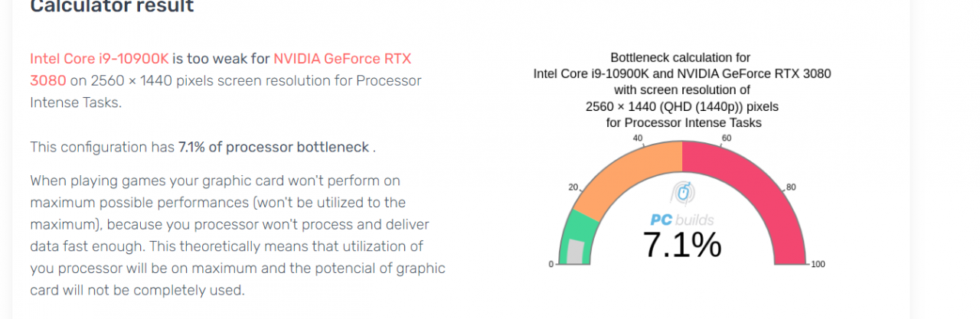
Task: Click the PC builds mouse logo icon
Action: (x=681, y=194)
